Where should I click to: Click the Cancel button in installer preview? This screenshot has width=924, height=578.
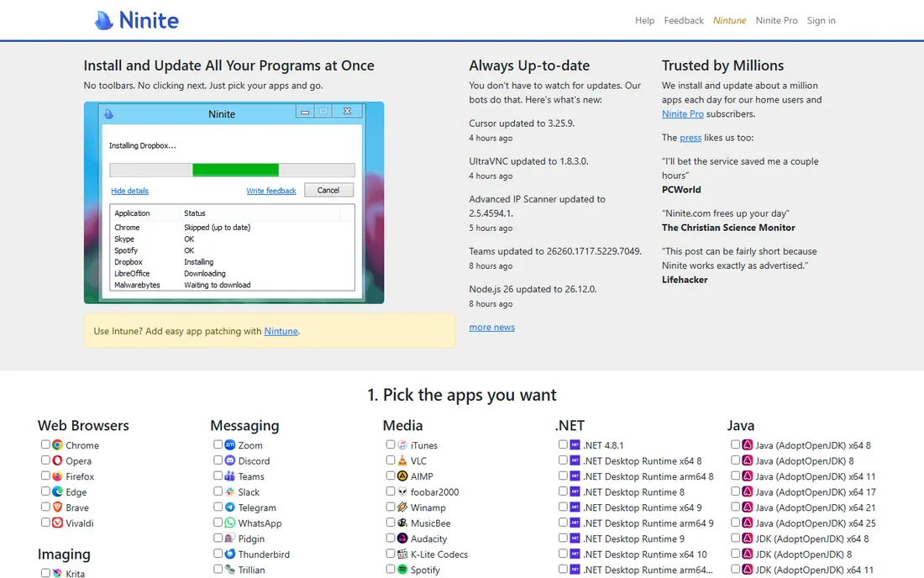(x=328, y=190)
